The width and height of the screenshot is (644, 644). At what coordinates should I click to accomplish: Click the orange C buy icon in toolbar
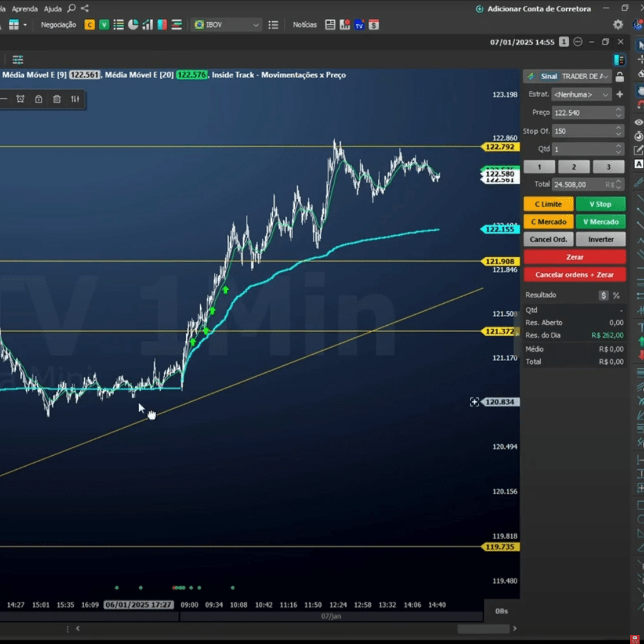click(89, 25)
